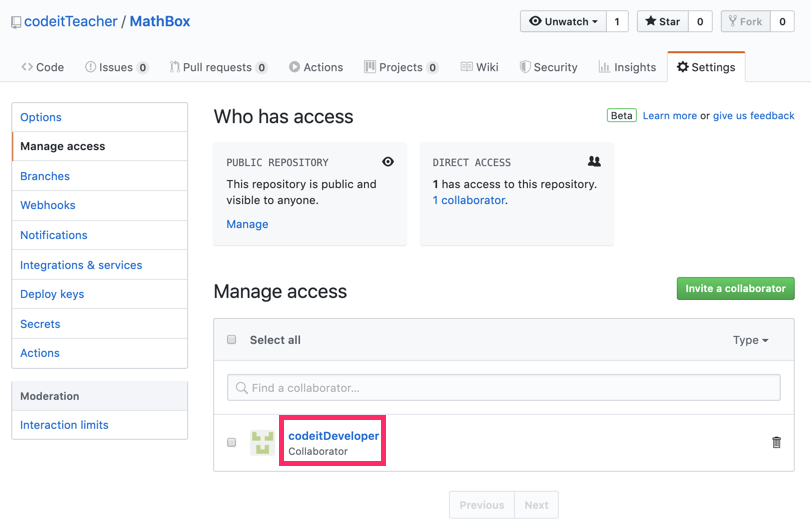
Task: Go to Options in settings sidebar
Action: pos(99,117)
